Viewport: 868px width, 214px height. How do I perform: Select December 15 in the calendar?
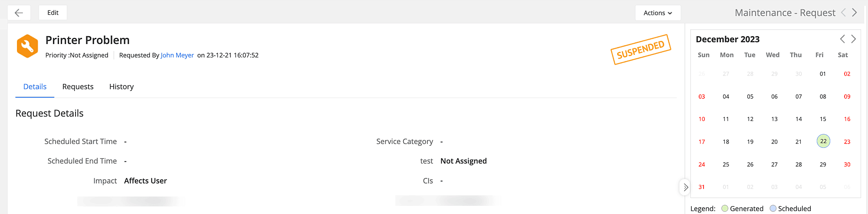(822, 119)
